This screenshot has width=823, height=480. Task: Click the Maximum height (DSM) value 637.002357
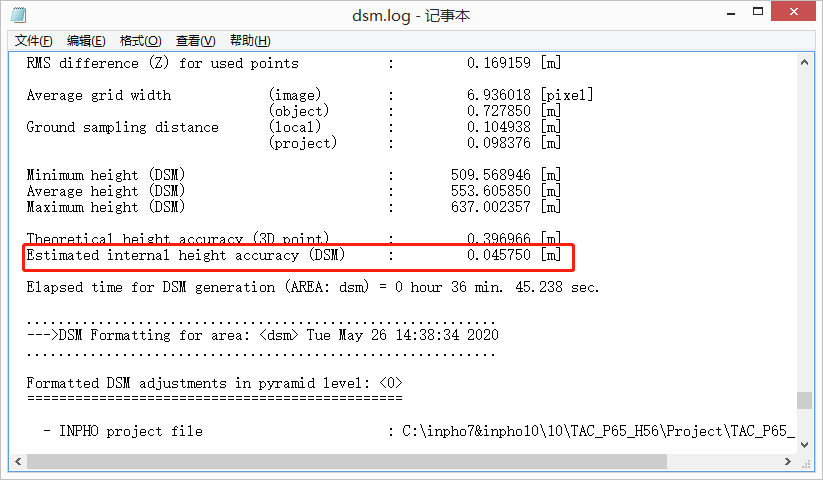491,208
